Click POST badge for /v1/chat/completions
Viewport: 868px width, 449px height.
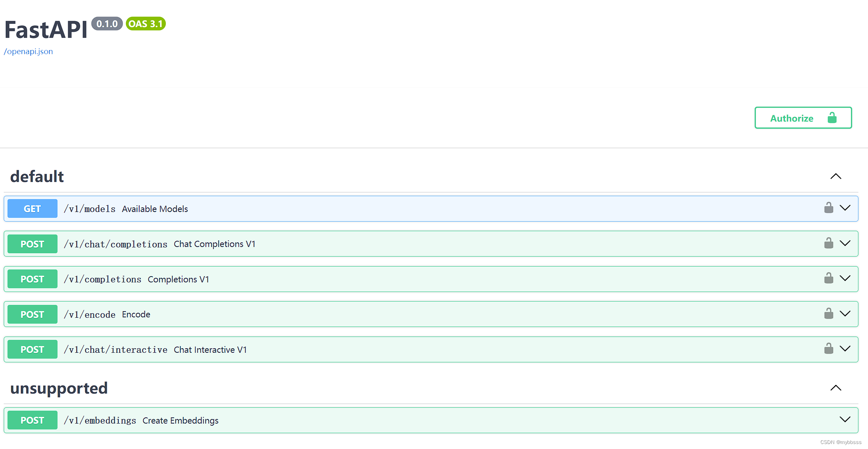pyautogui.click(x=33, y=244)
